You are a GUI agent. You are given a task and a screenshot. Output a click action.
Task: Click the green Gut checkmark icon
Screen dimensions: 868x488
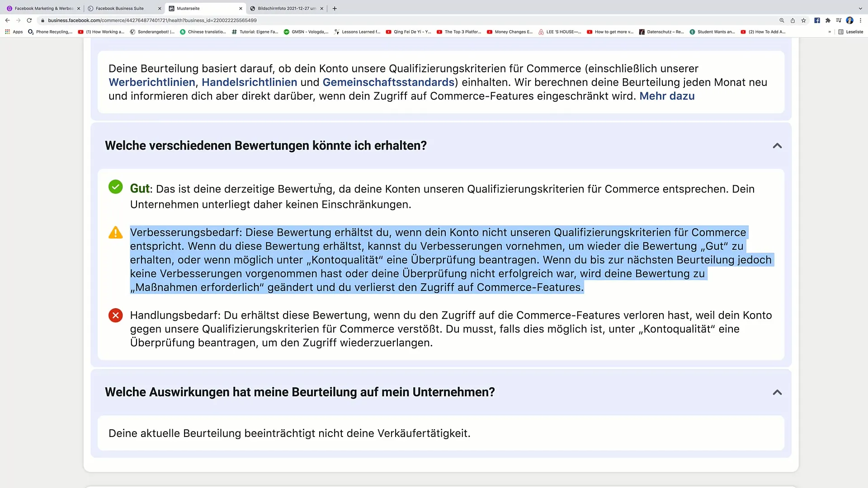tap(116, 187)
